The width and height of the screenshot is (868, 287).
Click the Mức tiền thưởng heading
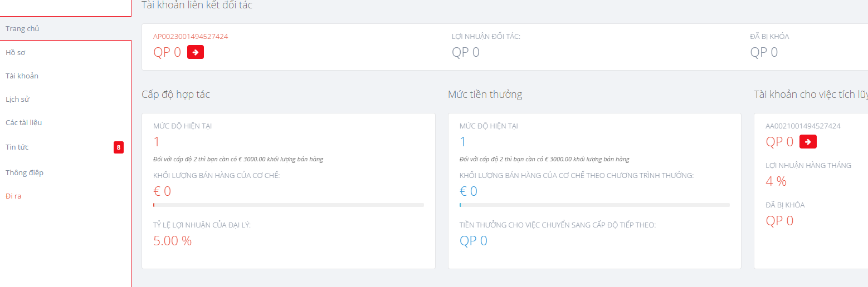click(x=485, y=95)
